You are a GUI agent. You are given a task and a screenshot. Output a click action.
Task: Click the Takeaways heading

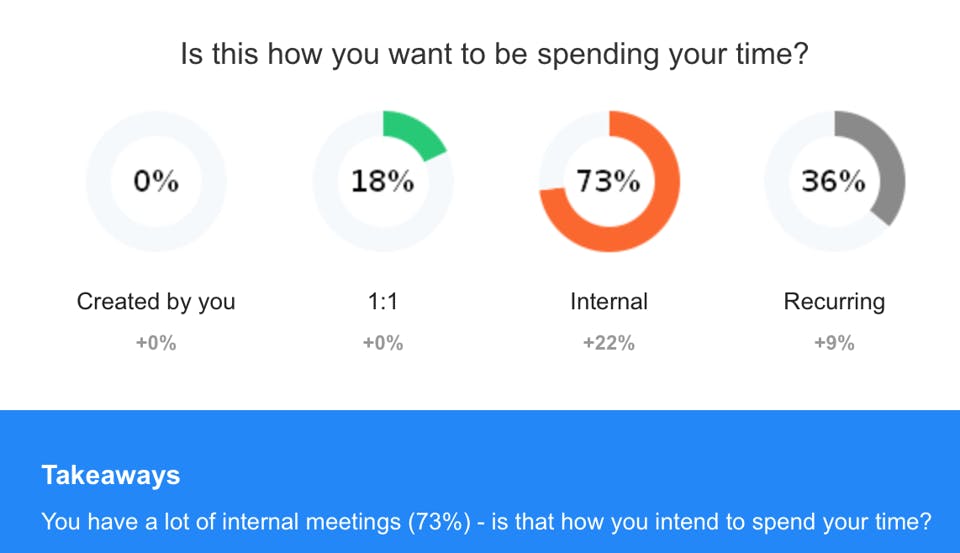tap(111, 475)
